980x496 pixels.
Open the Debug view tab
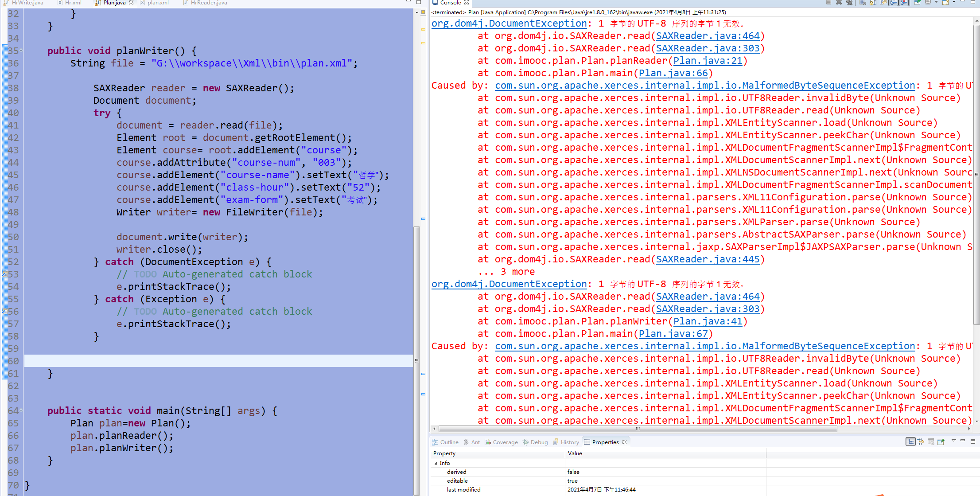click(x=535, y=442)
